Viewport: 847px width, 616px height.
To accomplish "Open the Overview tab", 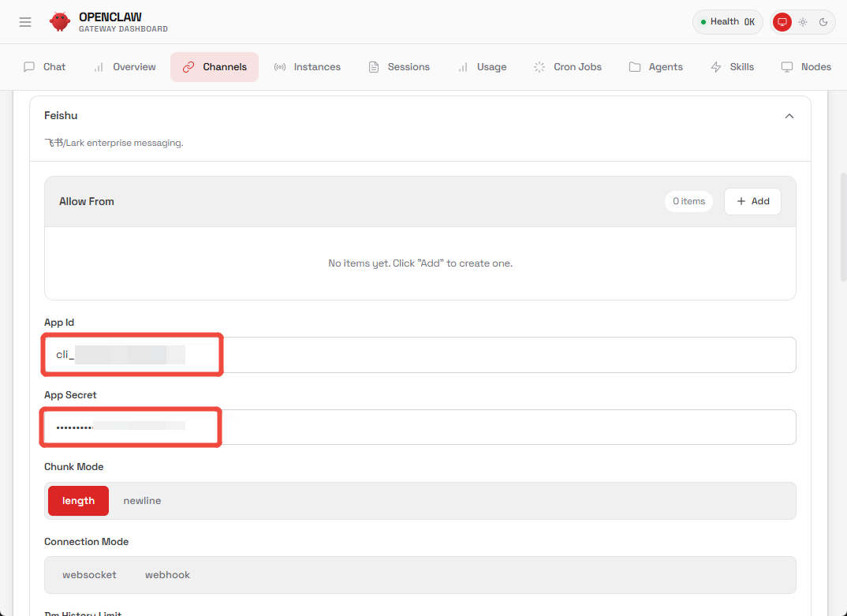I will 125,67.
